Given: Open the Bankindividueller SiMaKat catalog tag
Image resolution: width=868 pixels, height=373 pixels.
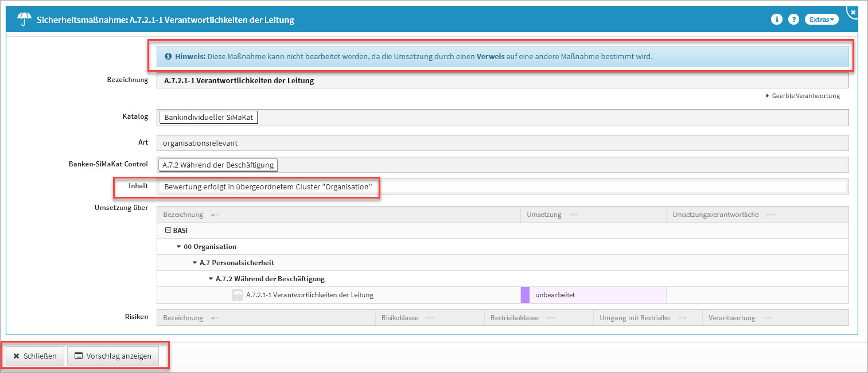Looking at the screenshot, I should click(209, 117).
